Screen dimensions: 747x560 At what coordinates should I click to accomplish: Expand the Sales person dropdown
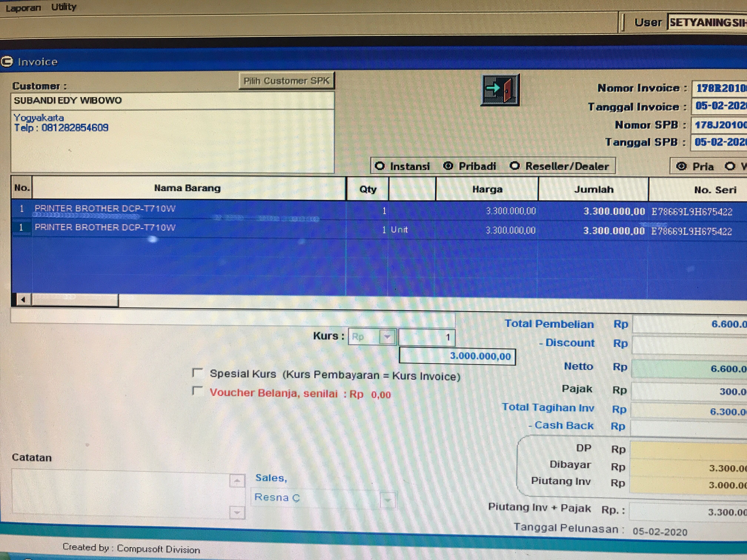point(388,499)
